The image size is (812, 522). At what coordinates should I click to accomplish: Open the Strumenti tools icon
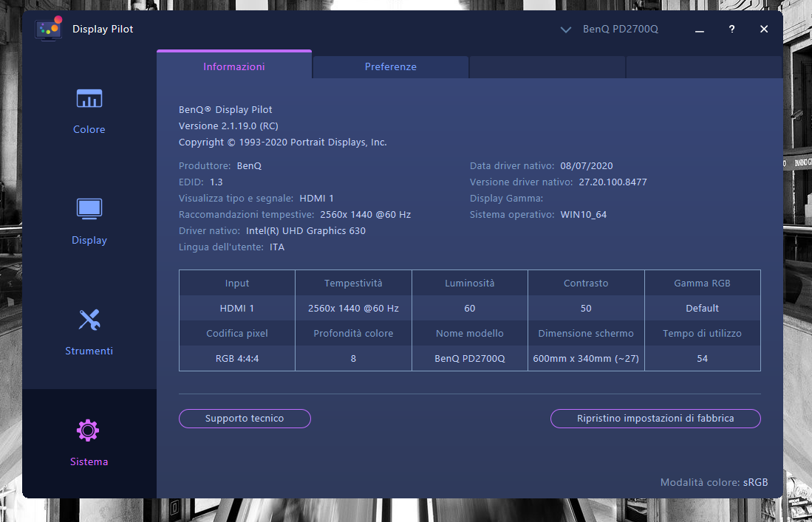coord(89,320)
